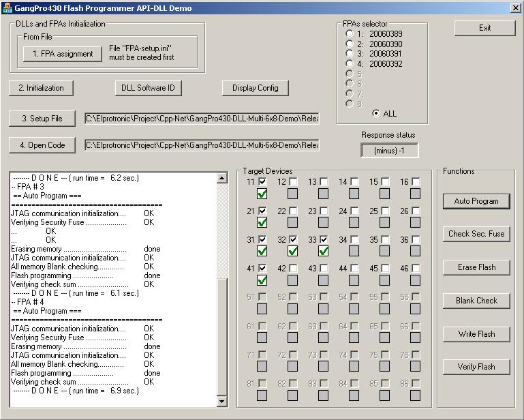Image resolution: width=524 pixels, height=420 pixels.
Task: Click the green check indicator under device 32
Action: [x=292, y=251]
